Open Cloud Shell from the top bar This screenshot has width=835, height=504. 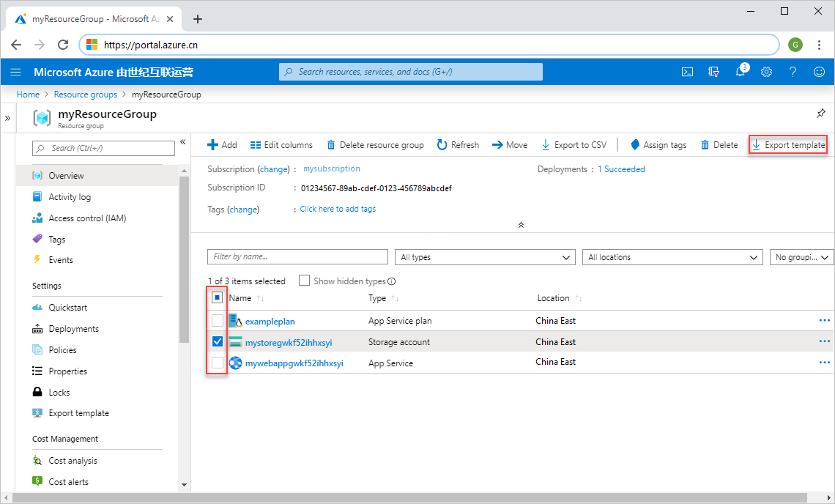coord(687,72)
